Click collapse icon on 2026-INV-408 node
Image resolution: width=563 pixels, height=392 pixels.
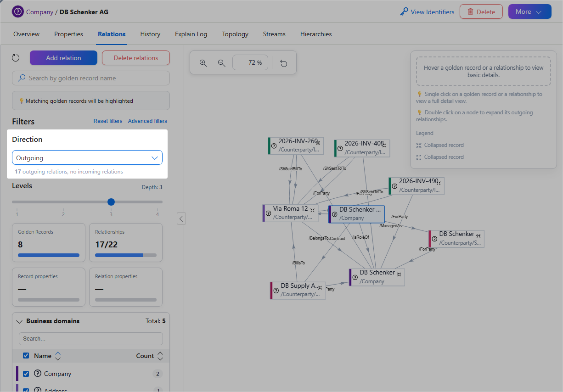coord(384,145)
